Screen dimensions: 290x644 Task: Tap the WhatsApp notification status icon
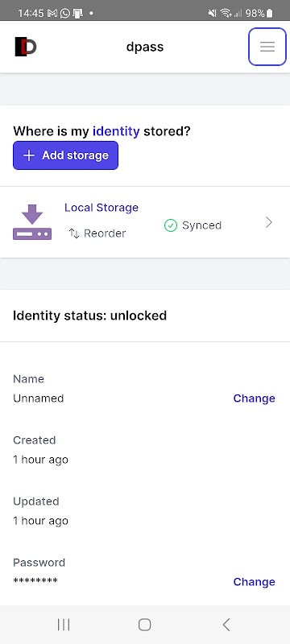tap(65, 14)
